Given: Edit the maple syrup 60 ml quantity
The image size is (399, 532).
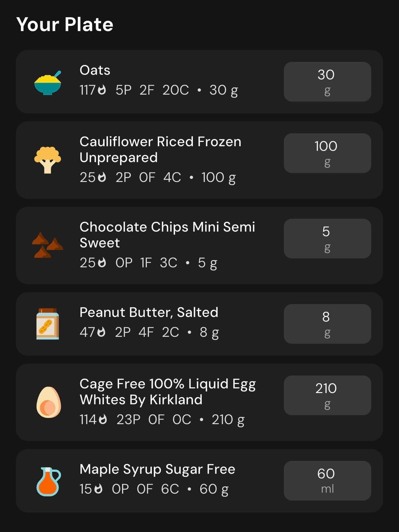Looking at the screenshot, I should point(327,480).
